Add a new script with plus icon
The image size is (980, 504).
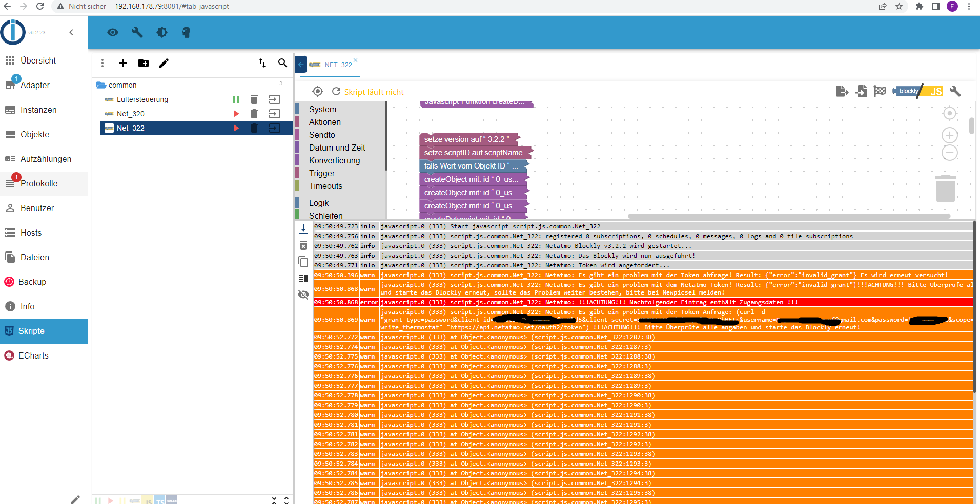[123, 63]
